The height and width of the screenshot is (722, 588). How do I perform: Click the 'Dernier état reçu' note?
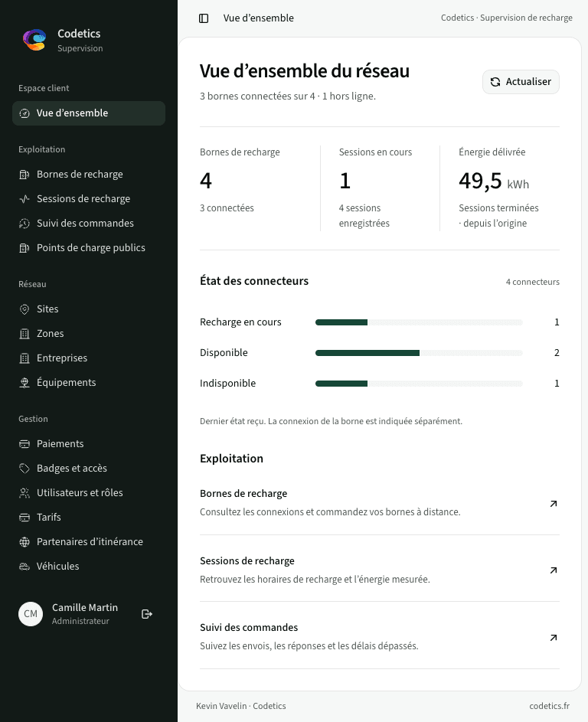point(331,421)
